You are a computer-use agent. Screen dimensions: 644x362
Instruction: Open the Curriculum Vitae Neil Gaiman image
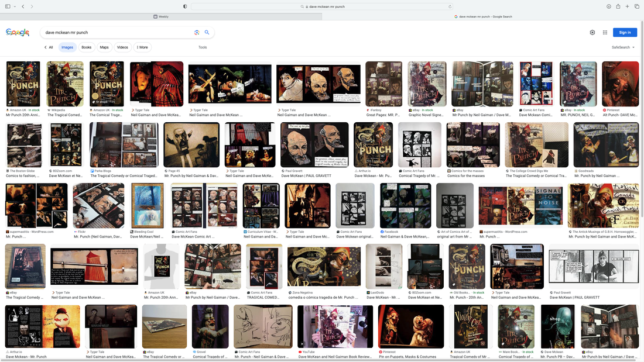pyautogui.click(x=261, y=206)
